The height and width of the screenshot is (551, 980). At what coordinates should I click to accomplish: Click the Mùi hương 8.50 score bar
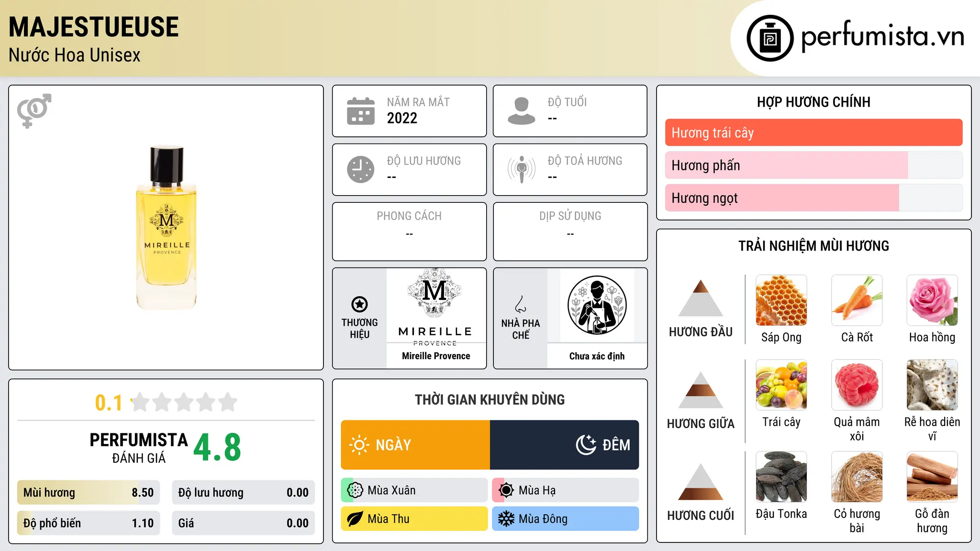point(89,493)
